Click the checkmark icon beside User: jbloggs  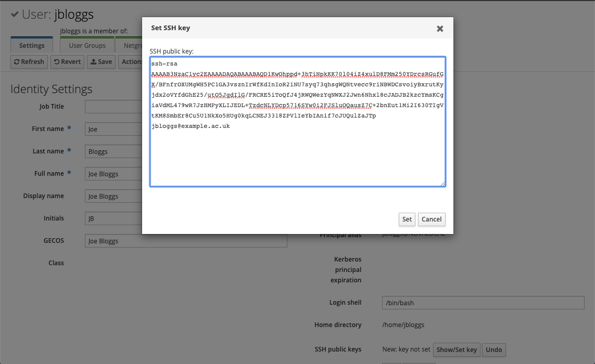coord(15,15)
